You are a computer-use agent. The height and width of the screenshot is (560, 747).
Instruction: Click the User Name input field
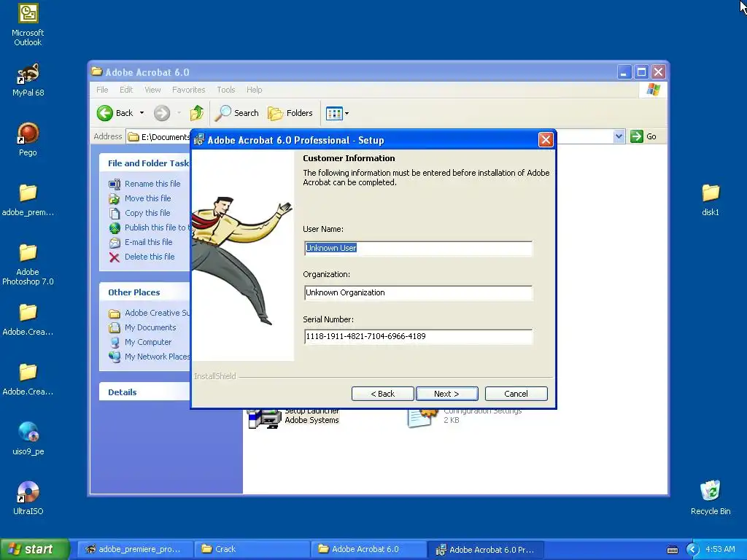click(418, 248)
